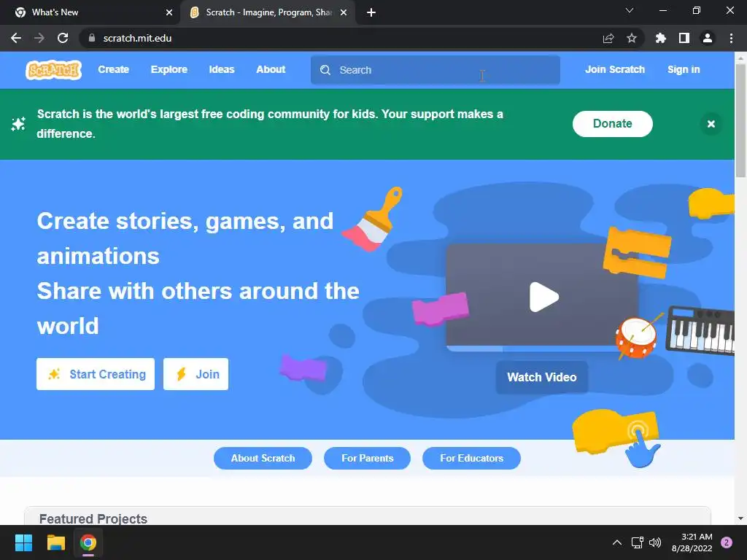The height and width of the screenshot is (560, 747).
Task: Open the For Educators button
Action: coord(471,458)
